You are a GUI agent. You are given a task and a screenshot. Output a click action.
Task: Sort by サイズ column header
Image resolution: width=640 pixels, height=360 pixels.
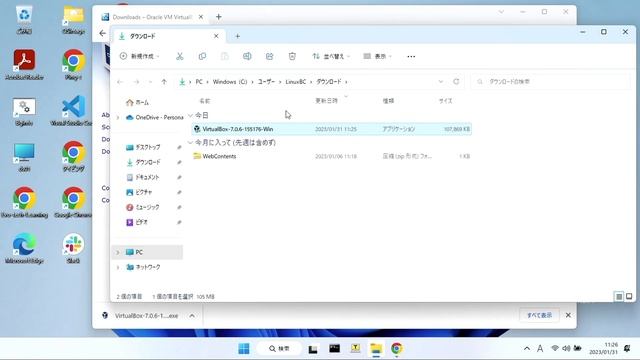445,101
